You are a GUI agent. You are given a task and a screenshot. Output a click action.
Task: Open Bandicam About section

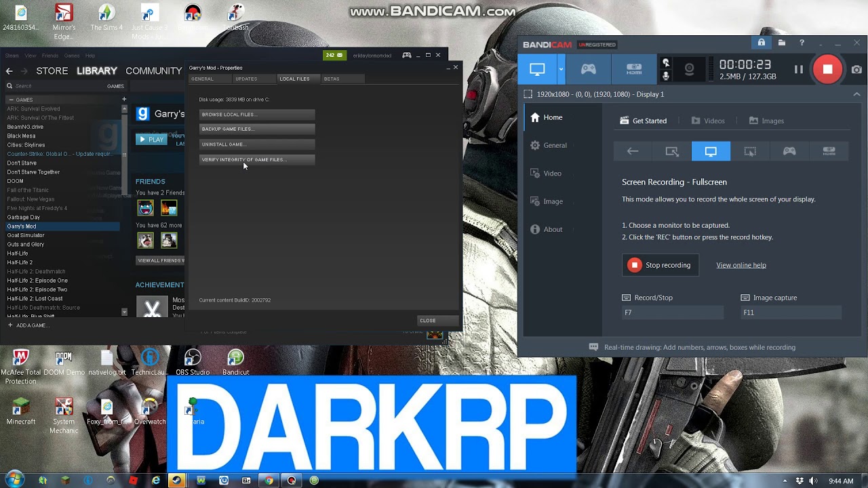tap(547, 229)
